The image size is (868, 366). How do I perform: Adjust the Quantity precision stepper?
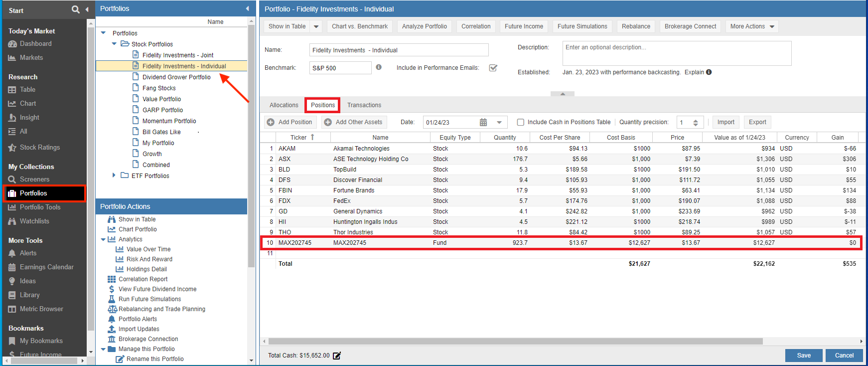click(x=695, y=122)
